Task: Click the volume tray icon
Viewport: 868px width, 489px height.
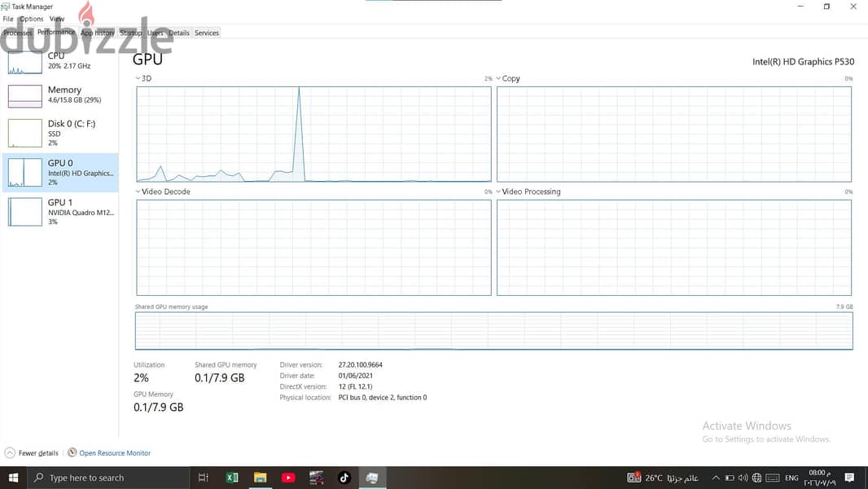Action: pyautogui.click(x=743, y=478)
